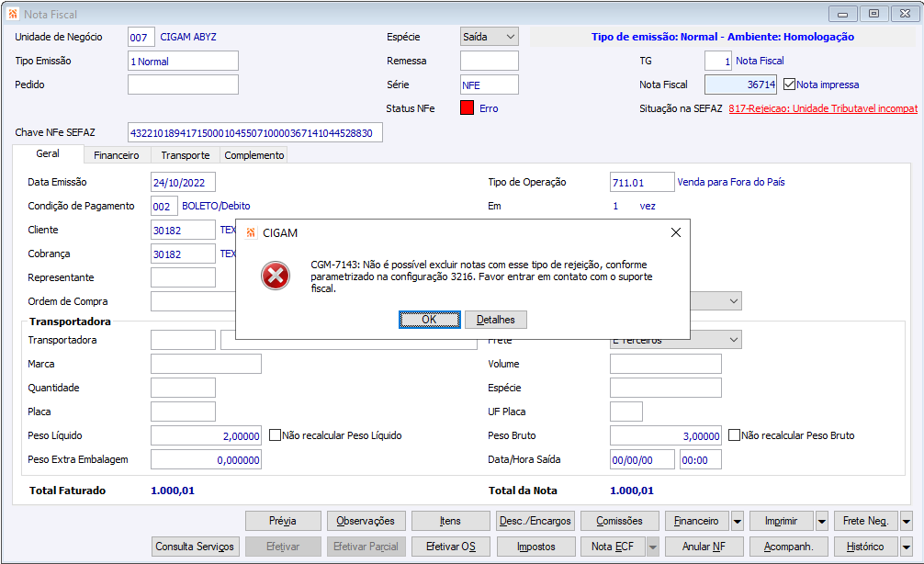Open the Transporte tab
The image size is (924, 564).
tap(185, 155)
